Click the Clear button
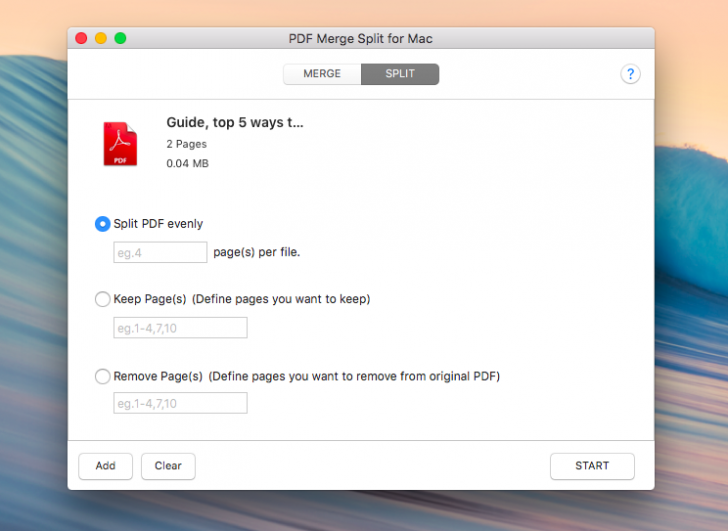This screenshot has height=531, width=728. click(x=168, y=466)
